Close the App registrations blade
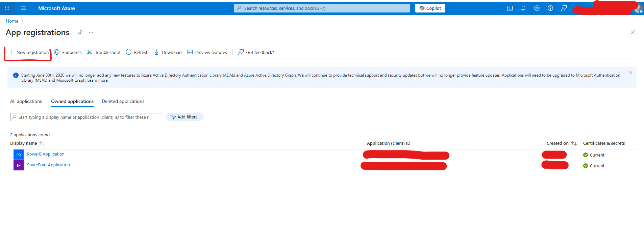Screen dimensions: 644x247 [633, 32]
